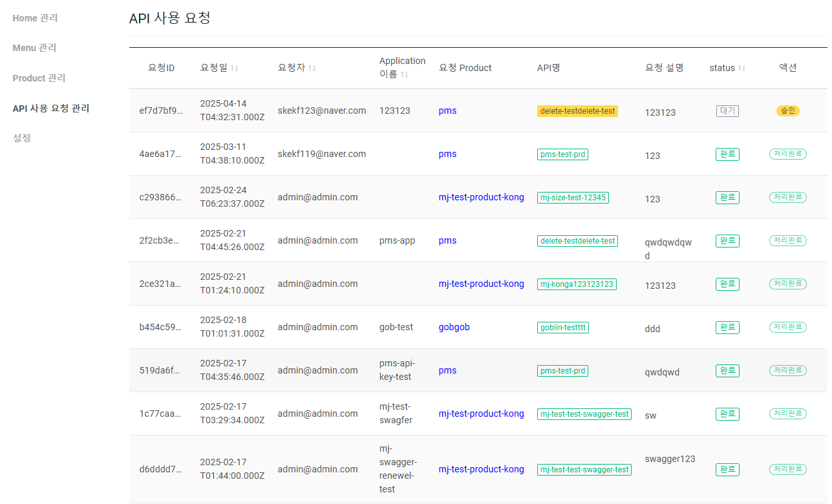Viewport: 832px width, 504px height.
Task: Select API 사용 요청 관리 menu item
Action: click(51, 108)
